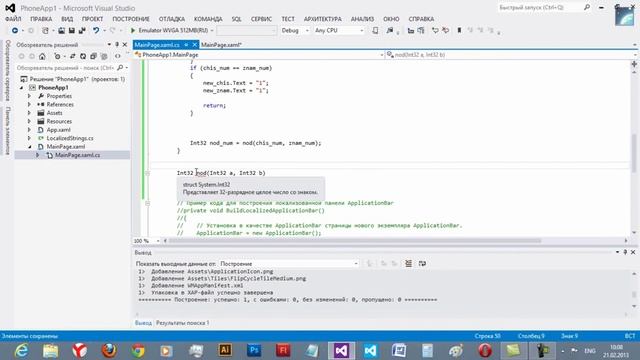Select MainPage.xaml.cs in the tree
This screenshot has height=360, width=640.
[77, 155]
